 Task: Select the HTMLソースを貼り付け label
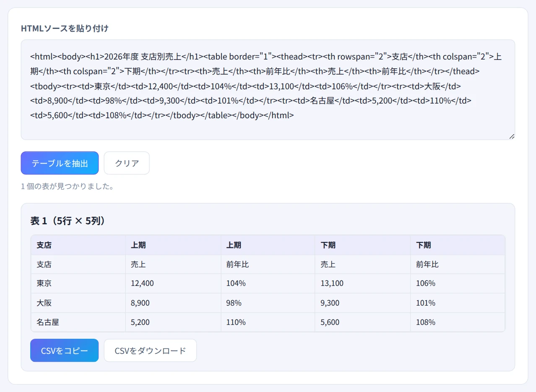(65, 29)
